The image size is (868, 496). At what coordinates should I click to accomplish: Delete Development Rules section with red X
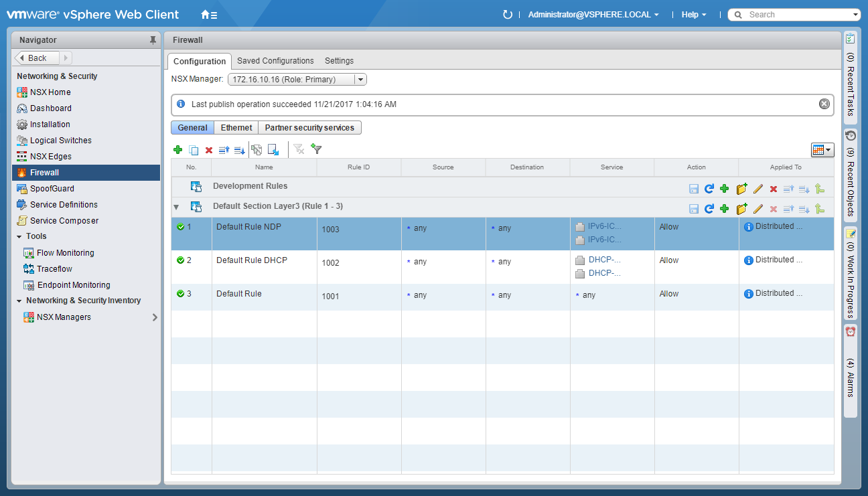point(774,189)
